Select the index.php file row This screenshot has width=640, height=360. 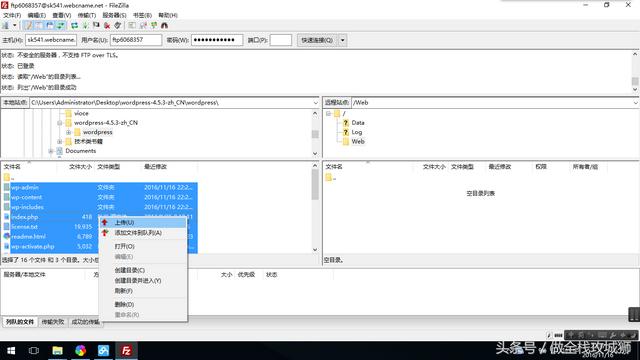(x=100, y=217)
